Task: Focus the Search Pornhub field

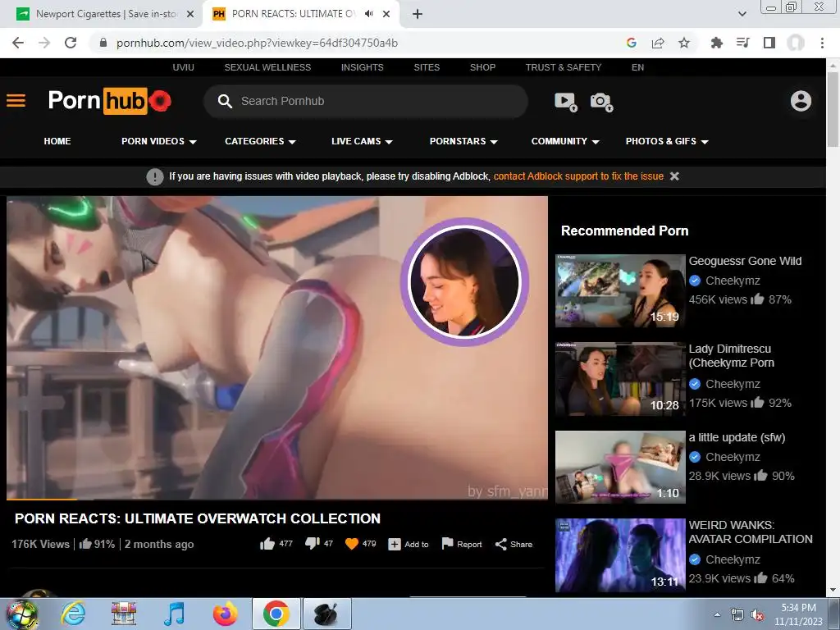Action: click(365, 101)
